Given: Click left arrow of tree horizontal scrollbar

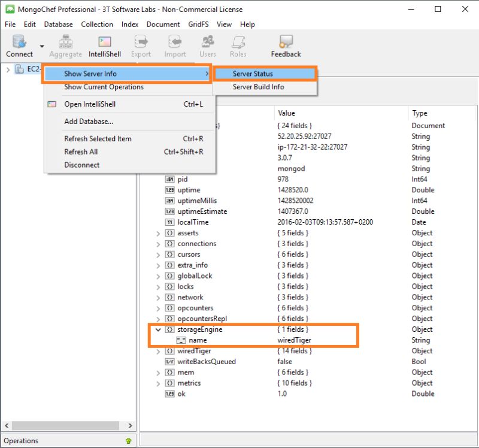Looking at the screenshot, I should 7,425.
